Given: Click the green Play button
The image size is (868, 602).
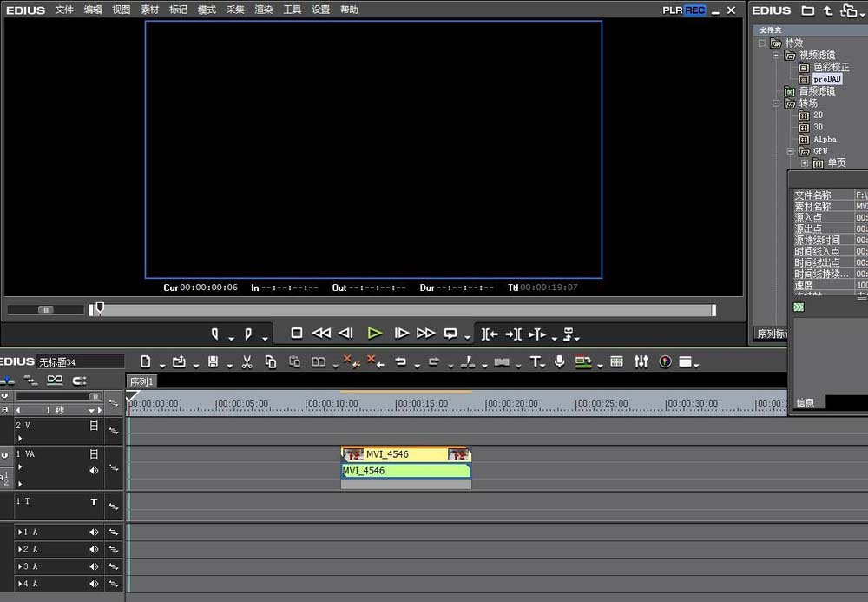Looking at the screenshot, I should [374, 333].
